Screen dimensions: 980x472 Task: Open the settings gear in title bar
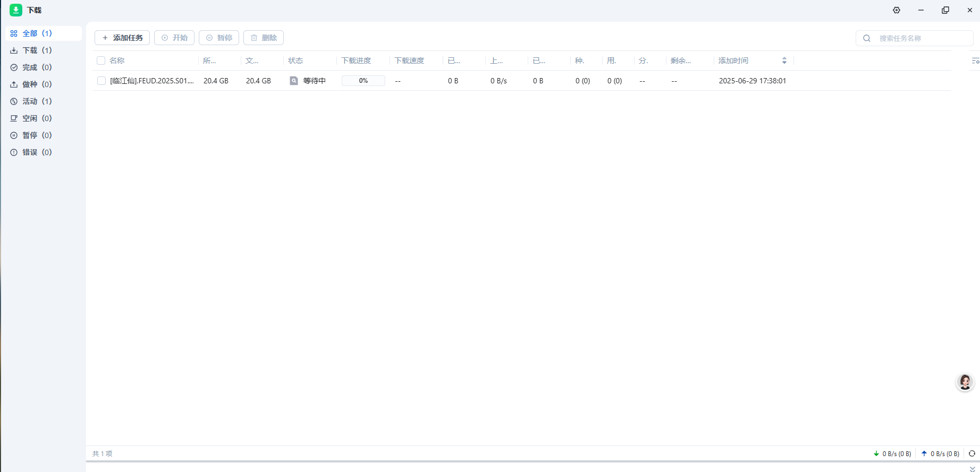[897, 10]
